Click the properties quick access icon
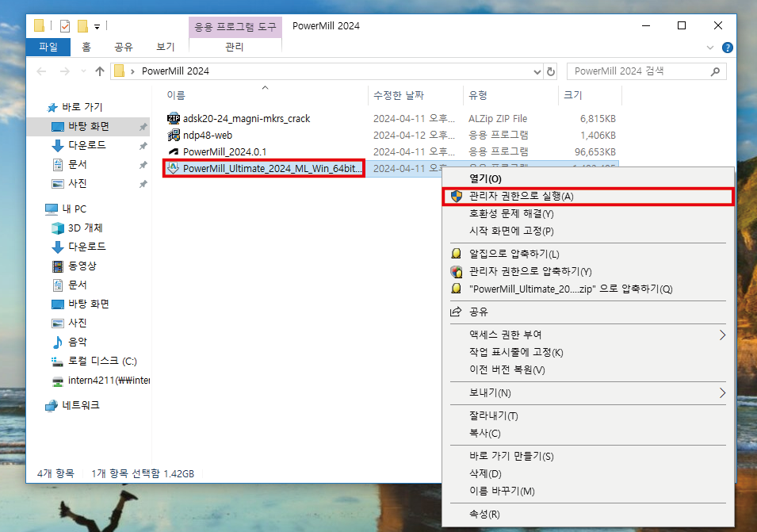 click(65, 26)
